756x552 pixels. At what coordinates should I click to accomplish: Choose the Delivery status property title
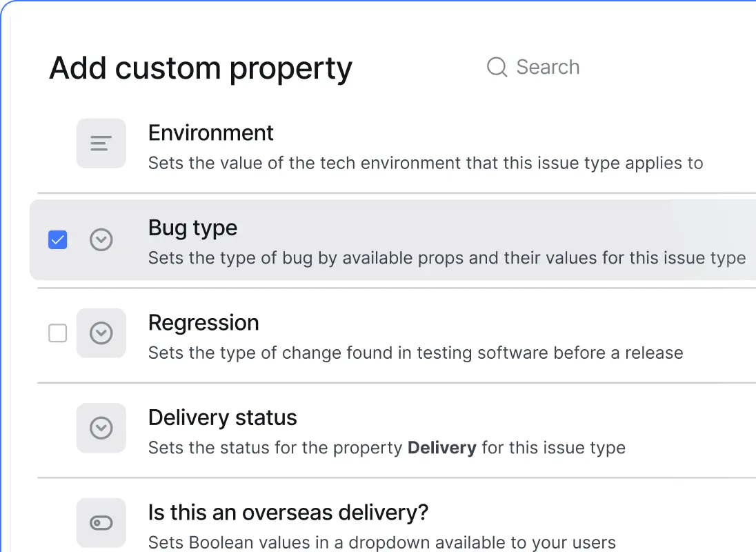coord(222,417)
